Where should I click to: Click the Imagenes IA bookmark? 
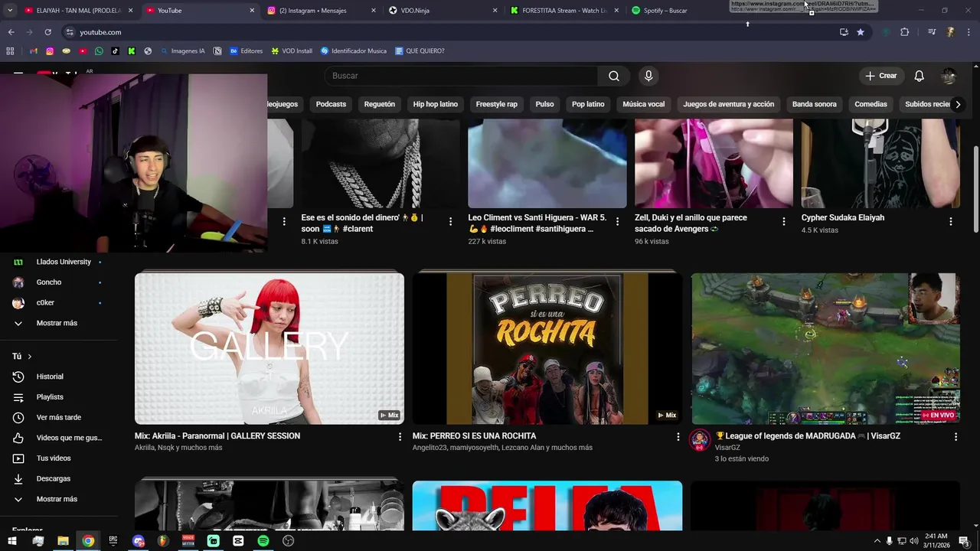(x=182, y=51)
